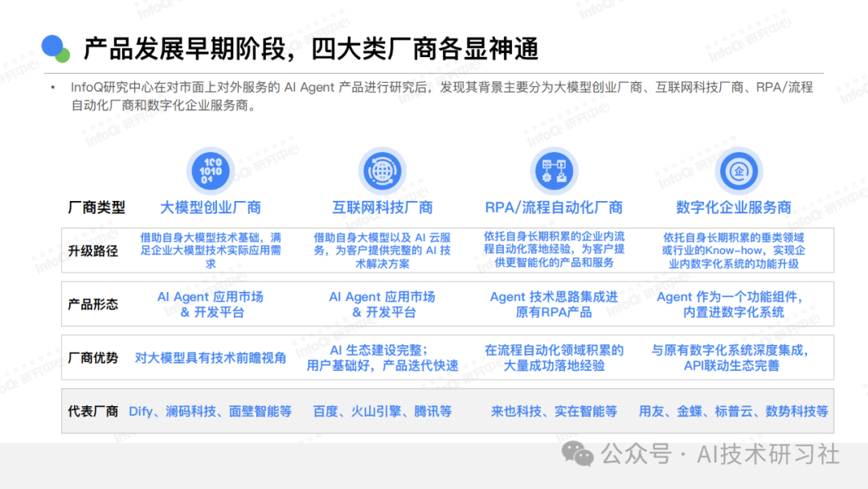Viewport: 868px width, 489px height.
Task: Click the heading 互联网科技厂商
Action: [x=382, y=208]
